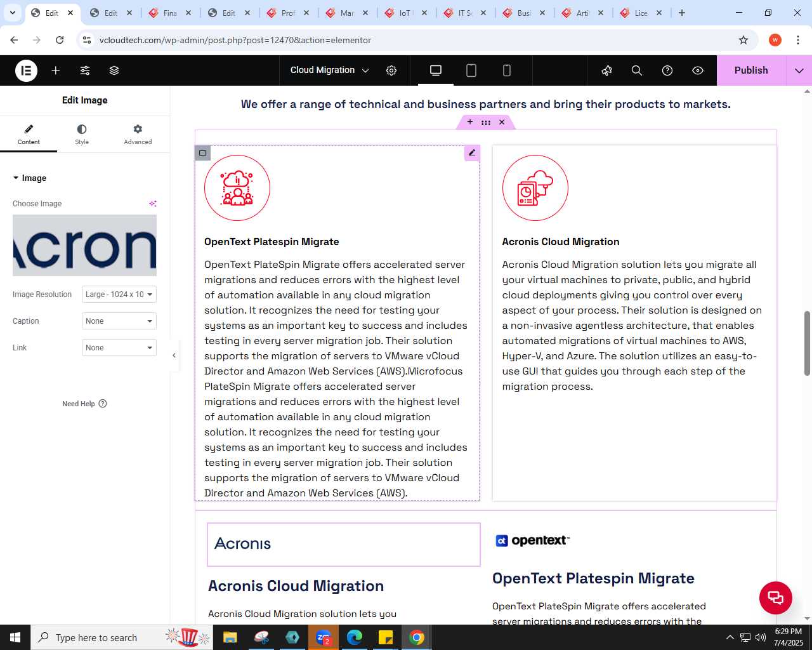The image size is (812, 650).
Task: Switch to the Style tab
Action: click(x=82, y=135)
